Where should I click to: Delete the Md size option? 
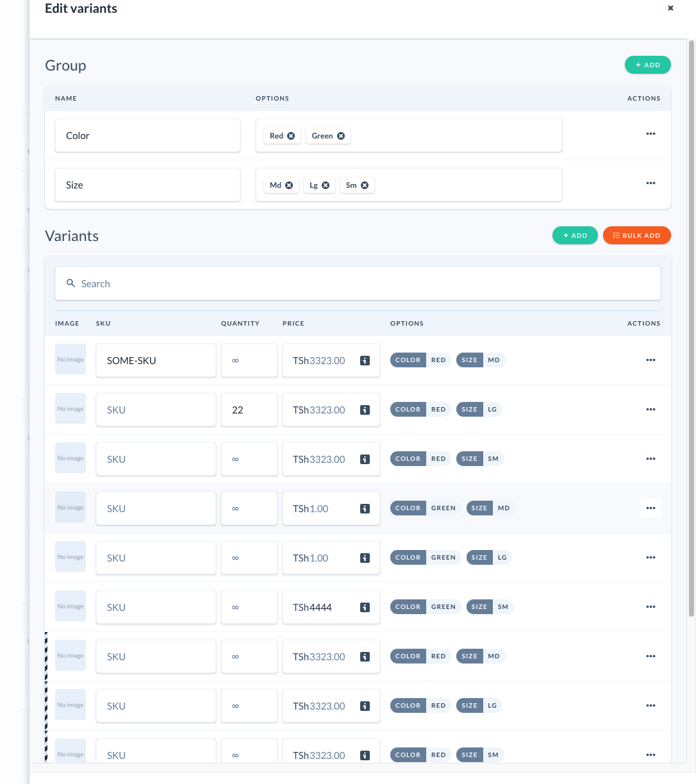(290, 185)
